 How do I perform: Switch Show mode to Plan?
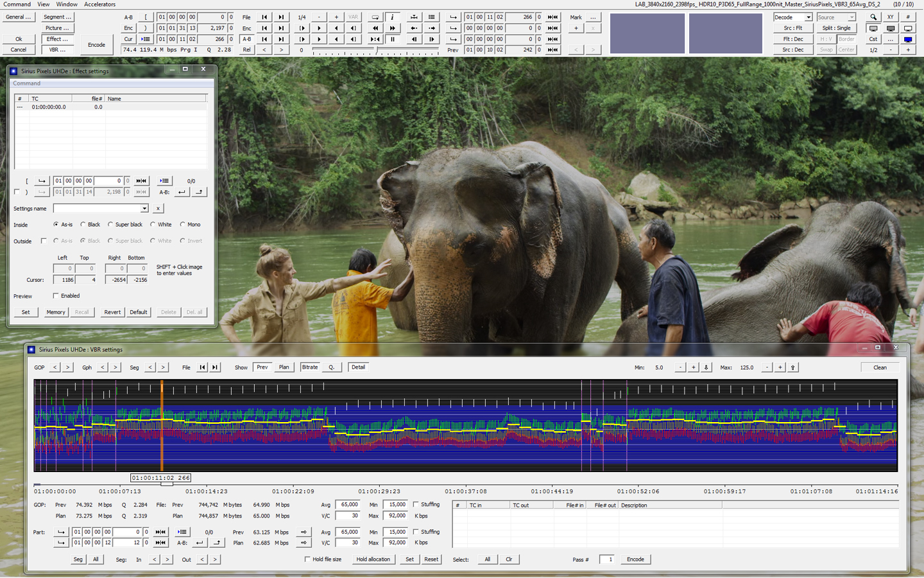click(284, 367)
